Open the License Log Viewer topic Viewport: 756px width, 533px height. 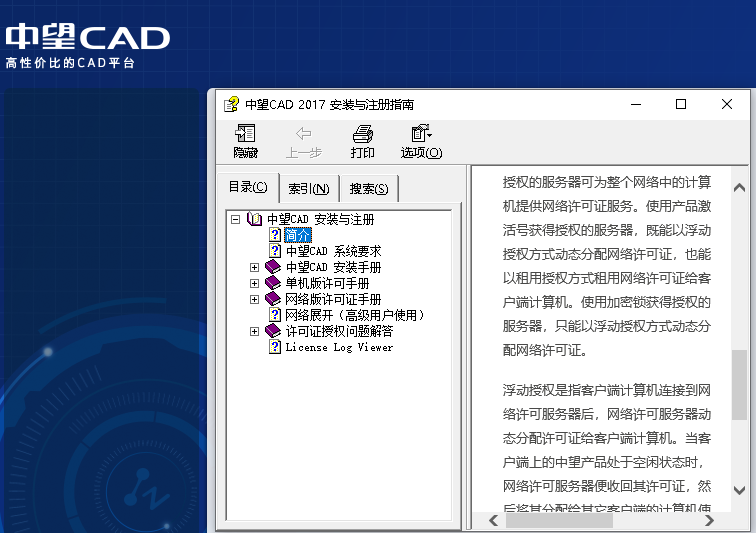pyautogui.click(x=339, y=347)
